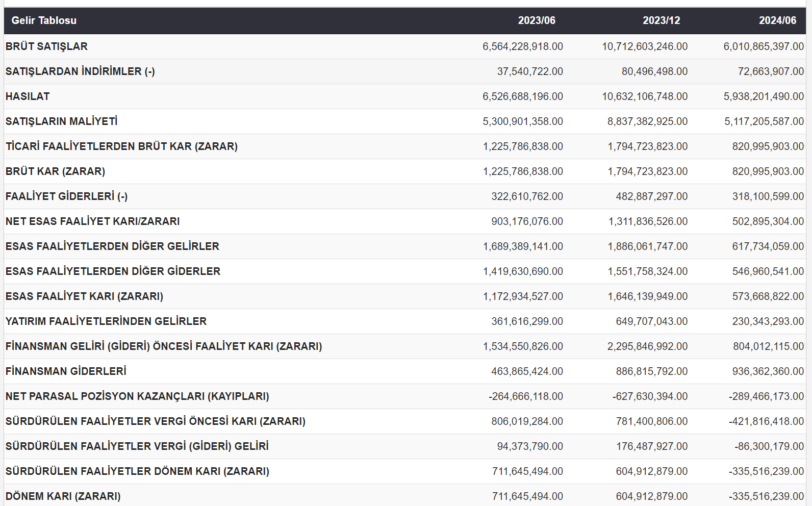Screen dimensions: 812x506
Task: Select the SATIŞLARDAN İNDİRİMLER (-) row label
Action: coord(80,71)
